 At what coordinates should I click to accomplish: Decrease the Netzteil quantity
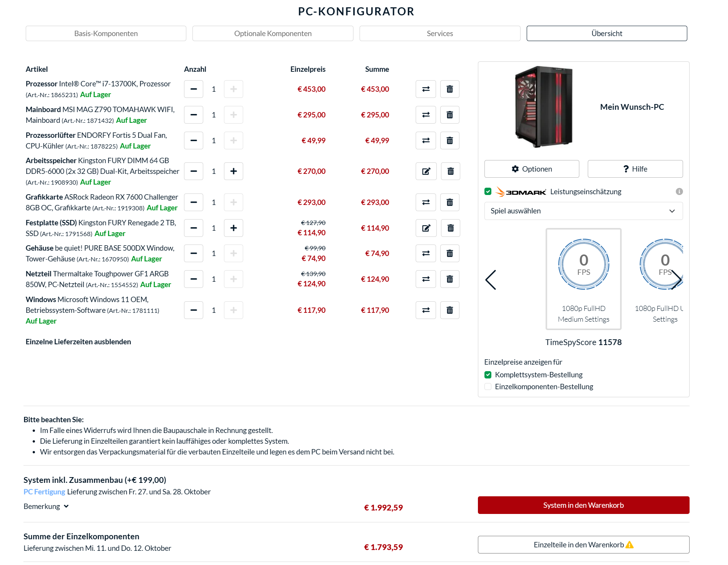(x=194, y=279)
